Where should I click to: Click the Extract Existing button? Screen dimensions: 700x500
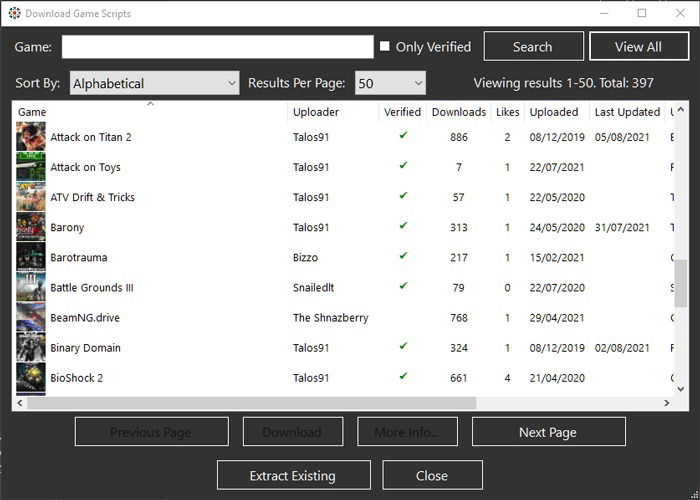click(x=294, y=475)
